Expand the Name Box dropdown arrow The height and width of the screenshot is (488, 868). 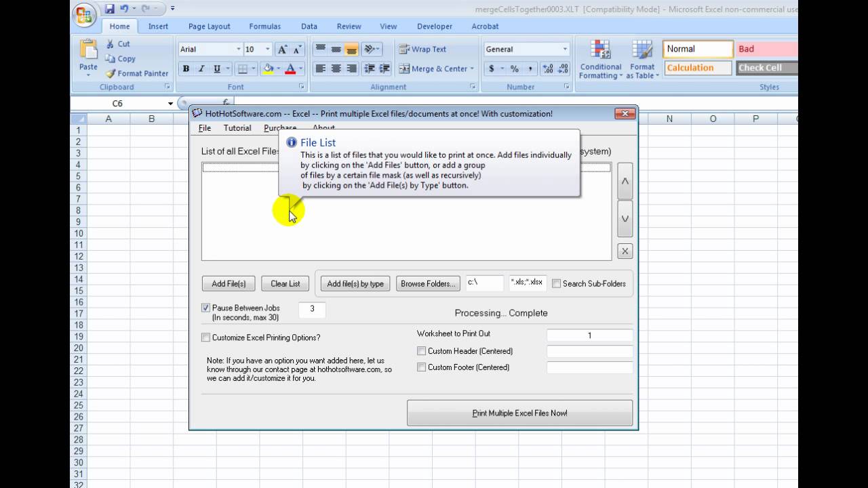pyautogui.click(x=170, y=104)
